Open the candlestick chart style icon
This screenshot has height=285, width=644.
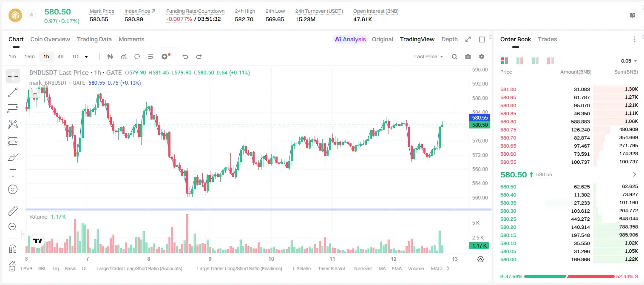[x=110, y=57]
